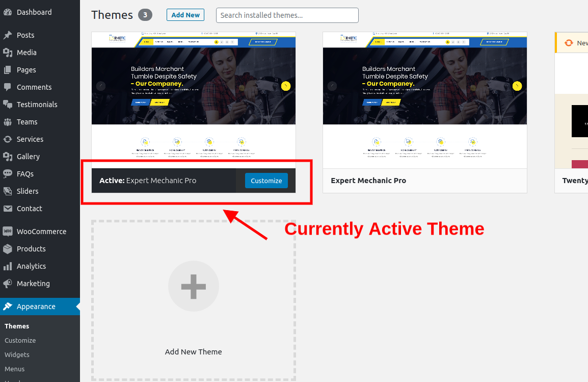Click yellow next-slide arrow in inactive theme preview
Screen dimensions: 588x382
click(x=517, y=86)
